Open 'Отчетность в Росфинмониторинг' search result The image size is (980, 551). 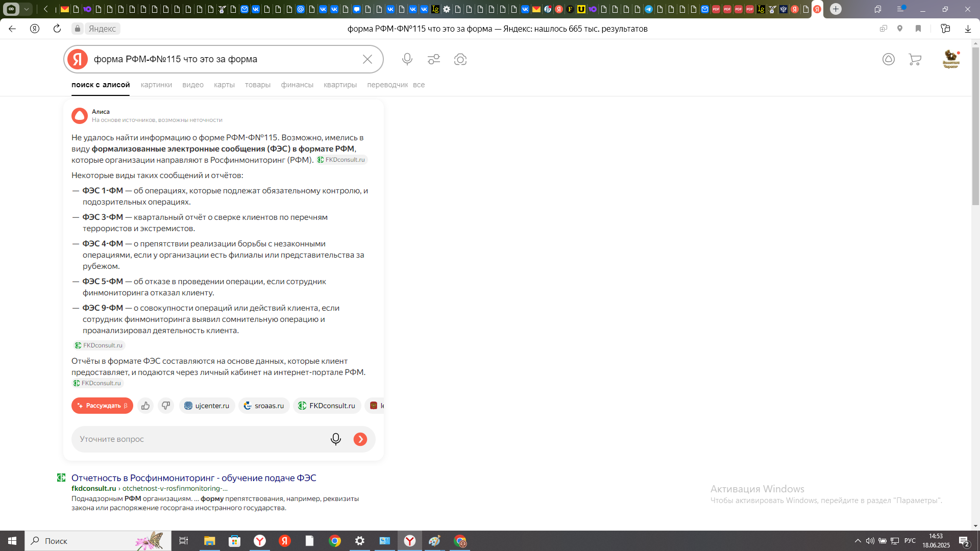click(x=194, y=478)
